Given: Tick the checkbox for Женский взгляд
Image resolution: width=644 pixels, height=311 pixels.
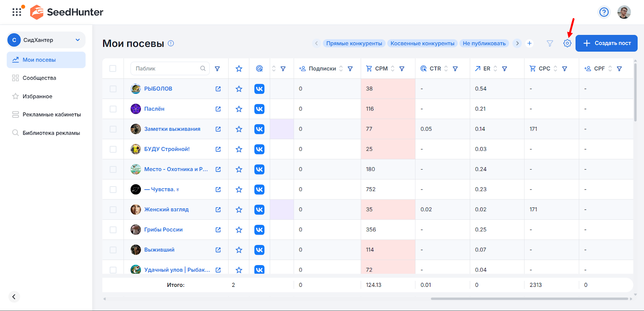Looking at the screenshot, I should click(x=113, y=210).
